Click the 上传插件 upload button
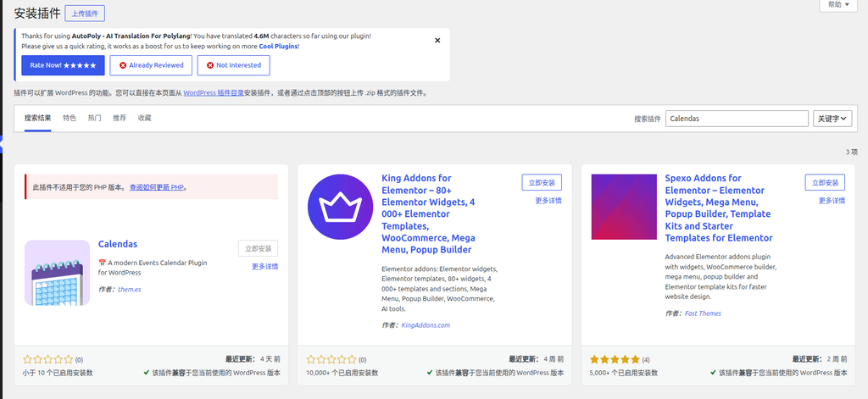 (x=85, y=14)
